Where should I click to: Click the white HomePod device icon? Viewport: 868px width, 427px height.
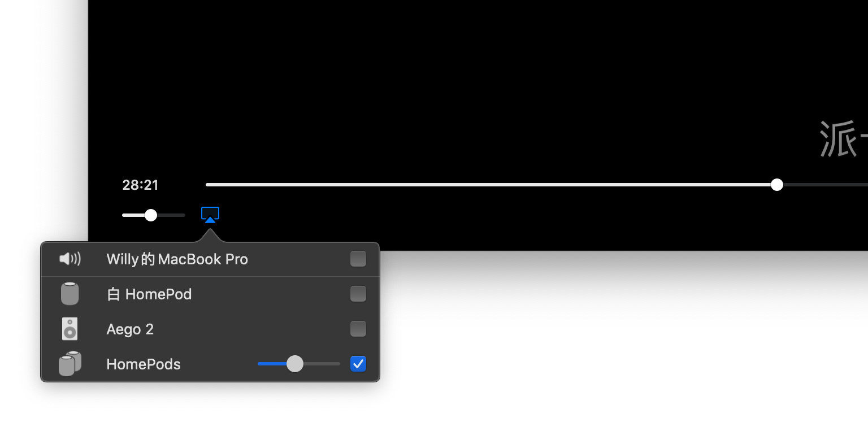[70, 294]
